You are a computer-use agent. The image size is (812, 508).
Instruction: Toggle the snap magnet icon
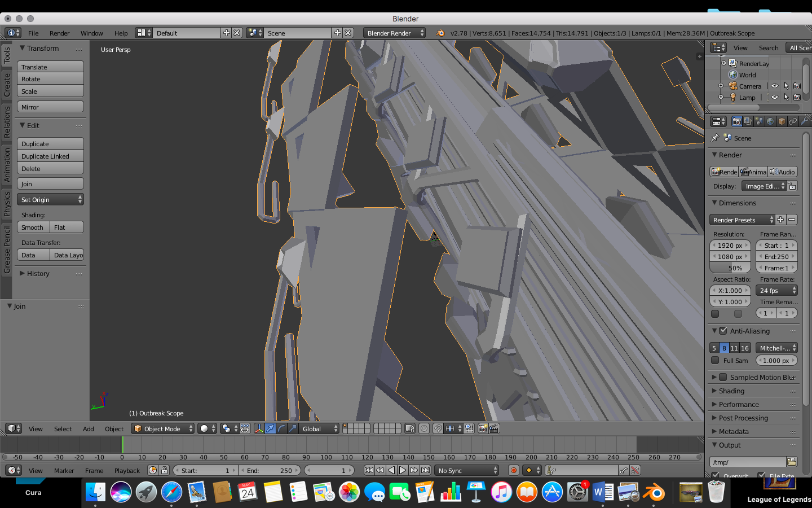438,428
